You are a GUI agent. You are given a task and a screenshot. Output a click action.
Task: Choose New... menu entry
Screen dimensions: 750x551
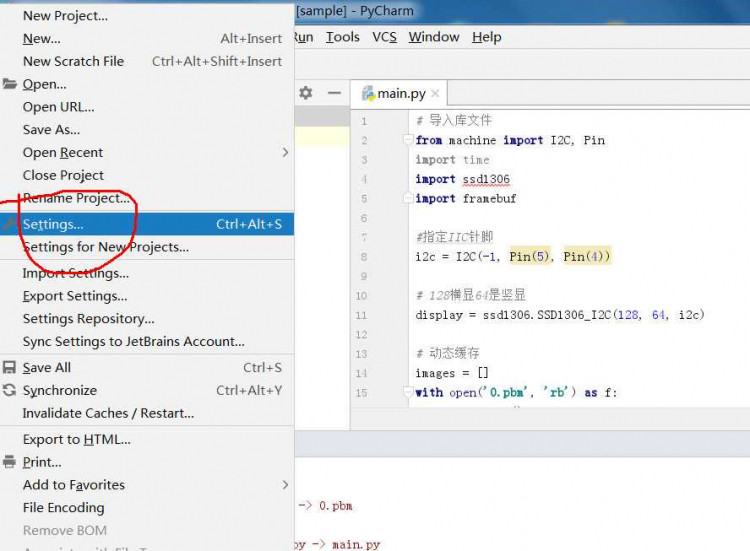[x=147, y=38]
